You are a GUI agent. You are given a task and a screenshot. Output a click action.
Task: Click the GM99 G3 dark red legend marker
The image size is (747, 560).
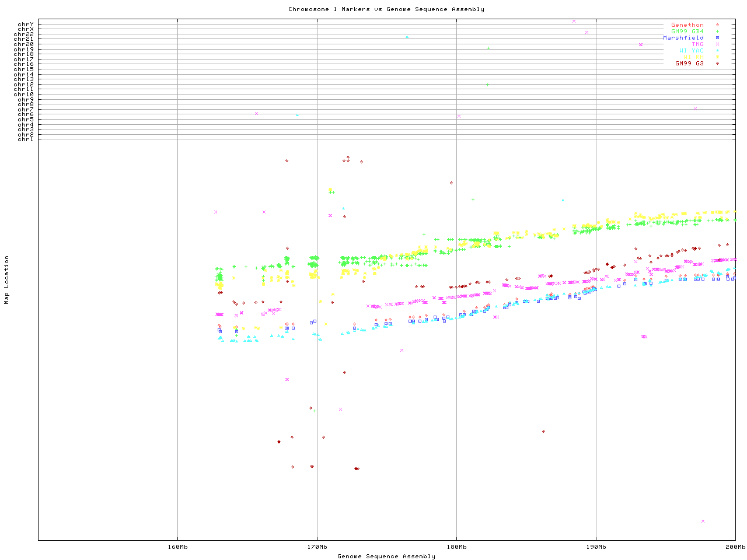pyautogui.click(x=717, y=64)
